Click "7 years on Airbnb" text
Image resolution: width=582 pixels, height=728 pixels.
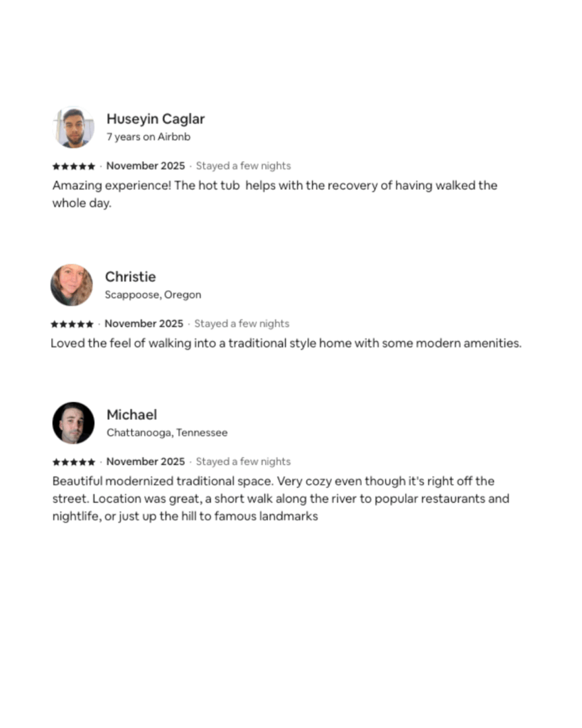click(149, 136)
